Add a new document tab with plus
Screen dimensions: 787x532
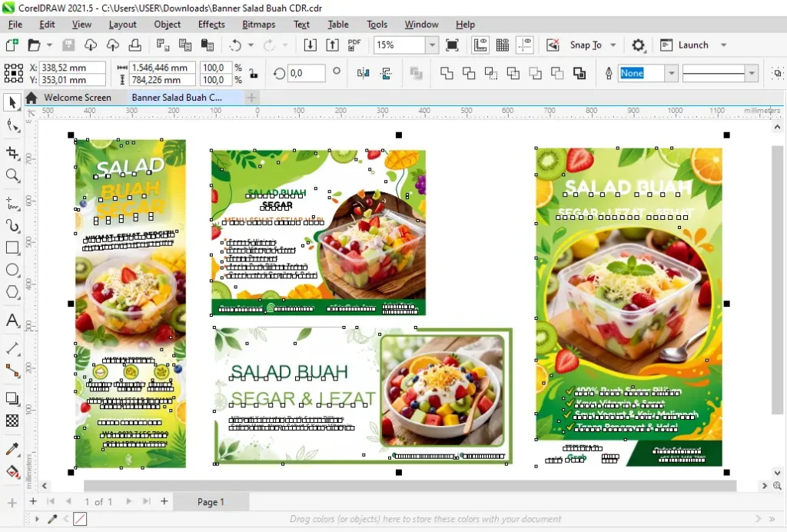pos(252,98)
